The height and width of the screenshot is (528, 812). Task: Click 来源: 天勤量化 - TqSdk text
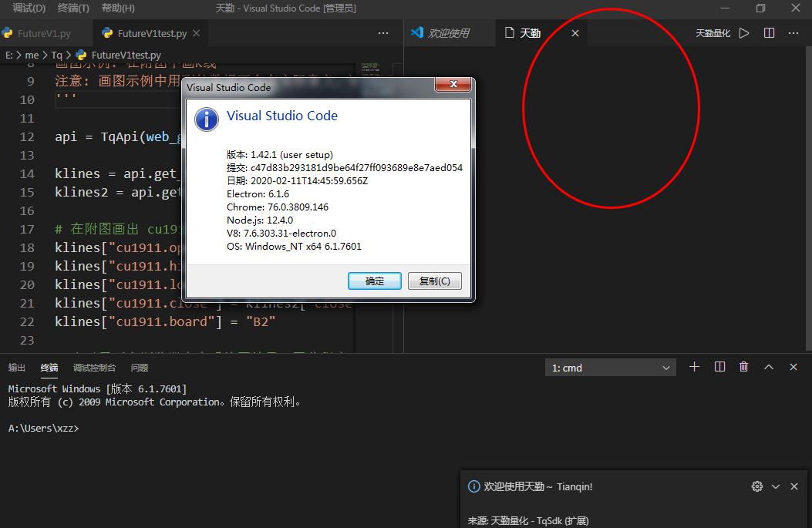click(x=528, y=521)
